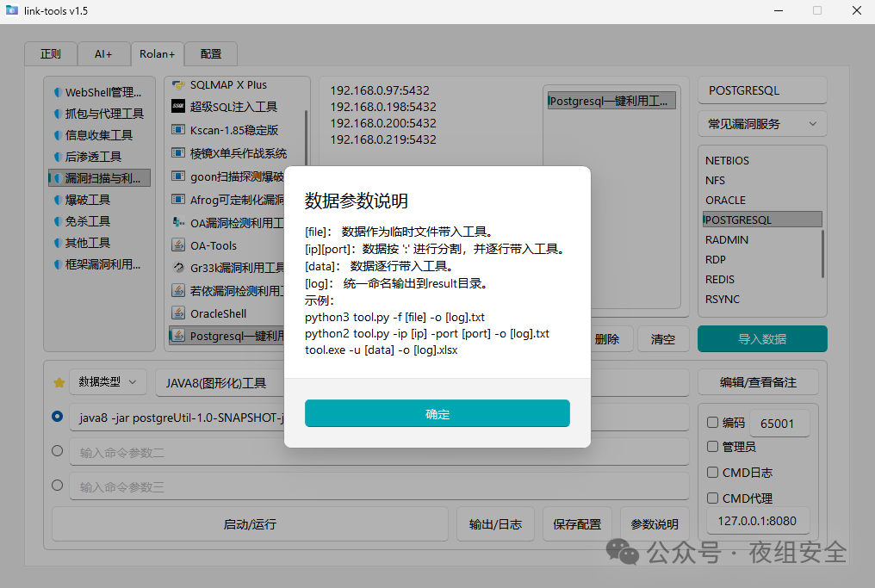Enable the 编码 checkbox
875x588 pixels.
pos(712,423)
